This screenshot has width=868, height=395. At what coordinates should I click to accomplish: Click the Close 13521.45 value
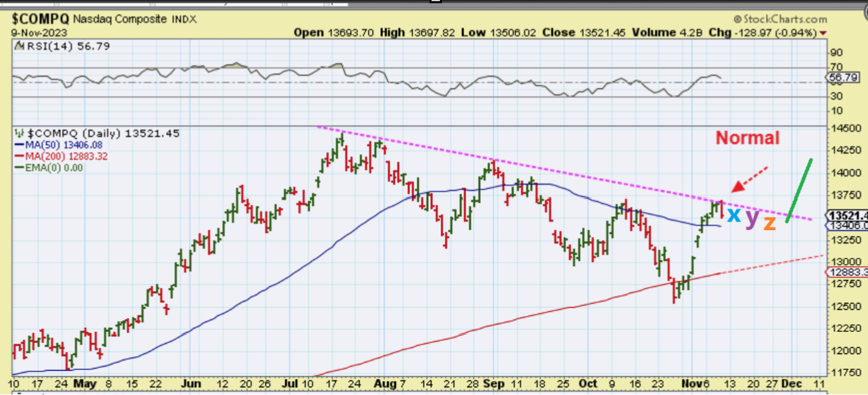(584, 33)
